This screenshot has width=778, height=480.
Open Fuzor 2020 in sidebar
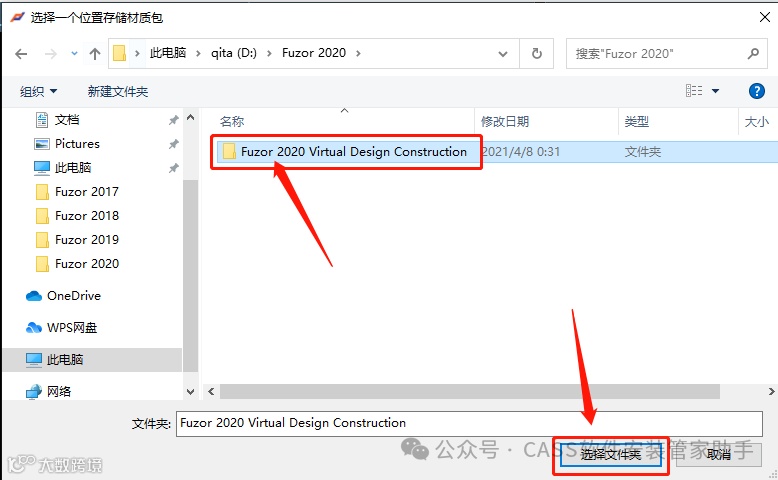[x=87, y=264]
